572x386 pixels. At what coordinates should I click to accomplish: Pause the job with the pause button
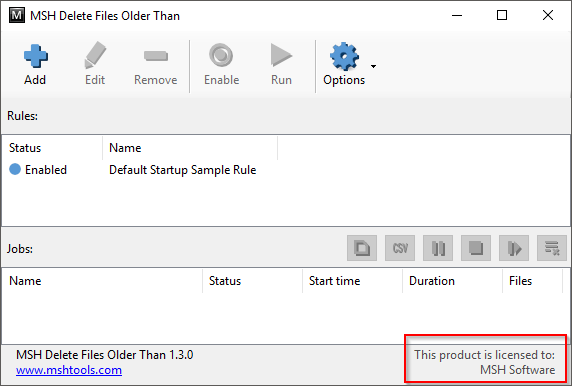(438, 248)
